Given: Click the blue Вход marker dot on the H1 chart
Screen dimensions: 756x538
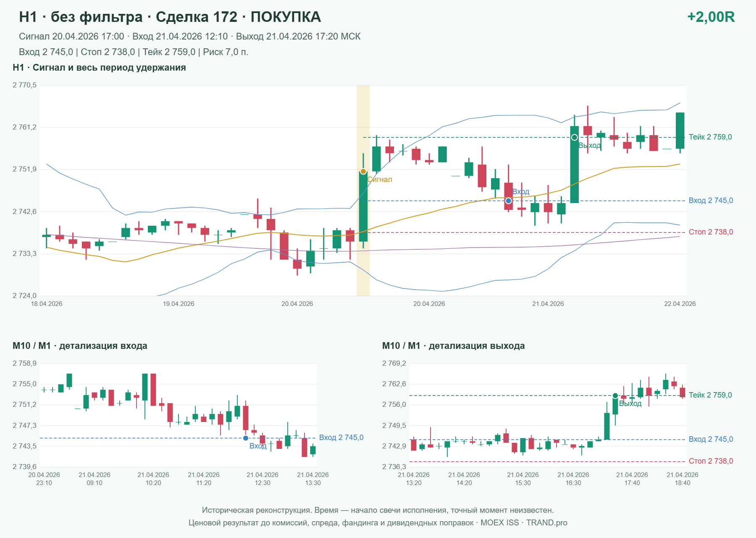Looking at the screenshot, I should point(508,201).
